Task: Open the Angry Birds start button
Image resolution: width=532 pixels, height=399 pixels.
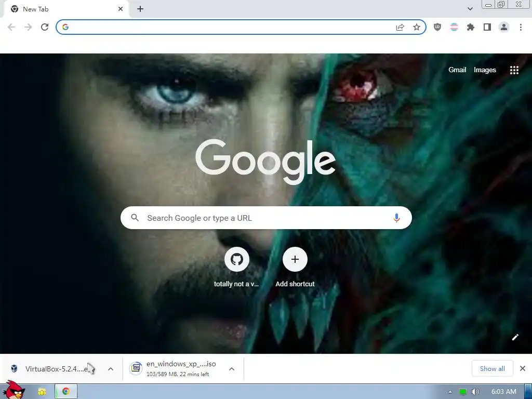Action: pyautogui.click(x=14, y=390)
